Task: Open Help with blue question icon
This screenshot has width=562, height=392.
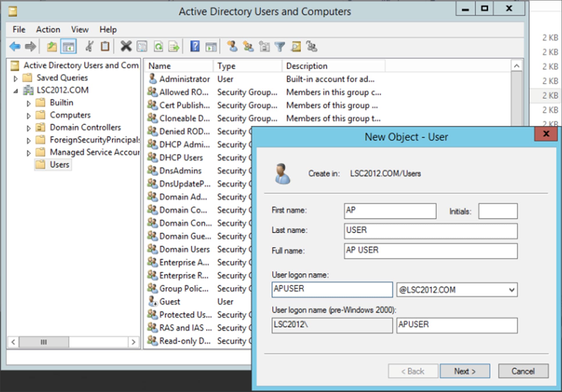Action: click(x=195, y=46)
